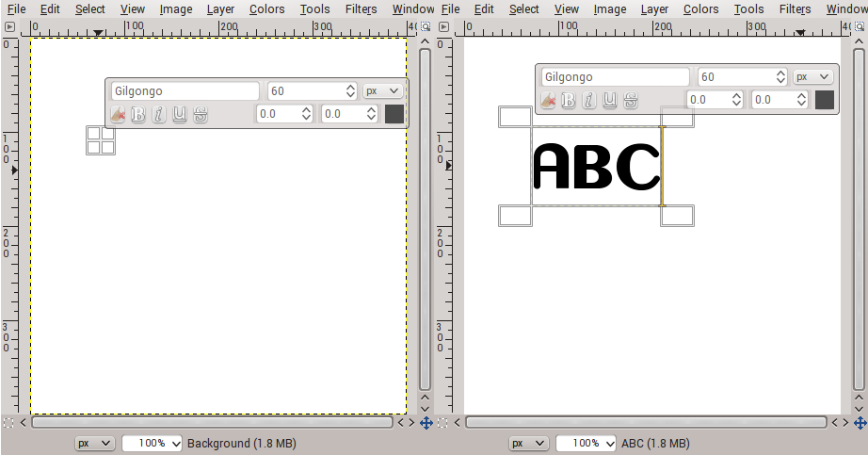Click ABC (1.8 MB) status text

pos(655,443)
